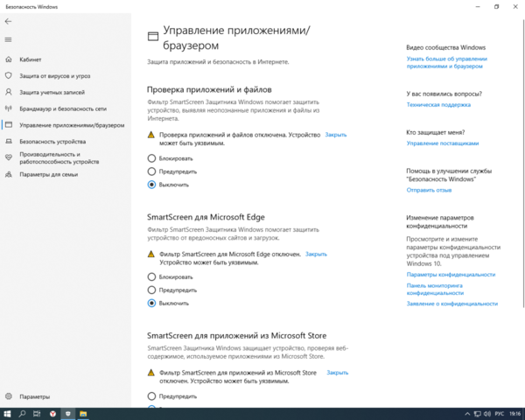Open Техническая поддержка link

point(438,104)
